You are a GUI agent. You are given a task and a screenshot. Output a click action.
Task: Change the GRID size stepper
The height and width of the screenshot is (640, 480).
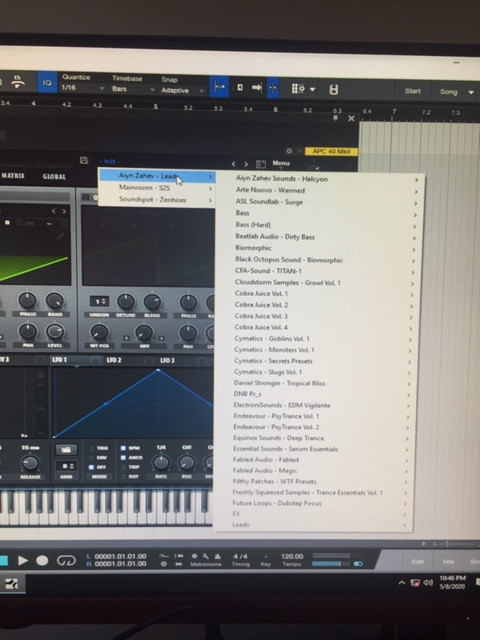(66, 466)
